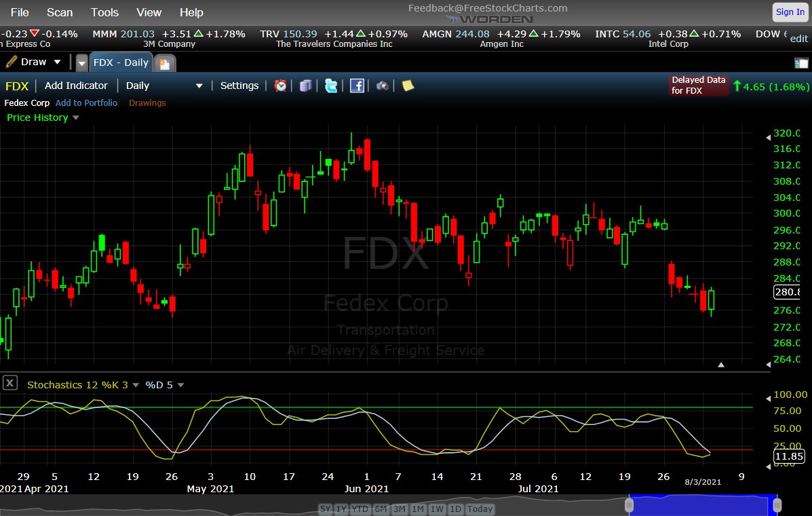
Task: Click the stochastics value label 11.85
Action: click(789, 456)
